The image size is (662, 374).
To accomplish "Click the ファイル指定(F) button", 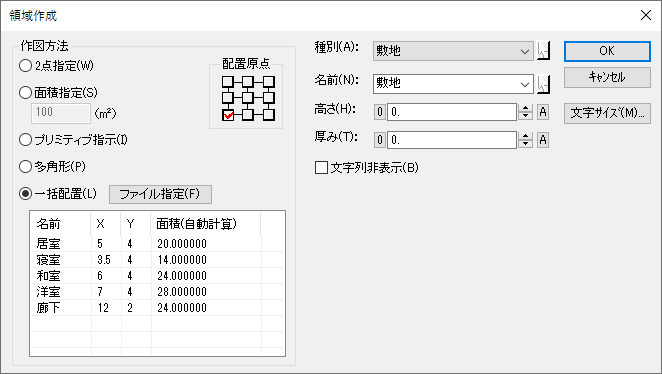I will coord(160,194).
